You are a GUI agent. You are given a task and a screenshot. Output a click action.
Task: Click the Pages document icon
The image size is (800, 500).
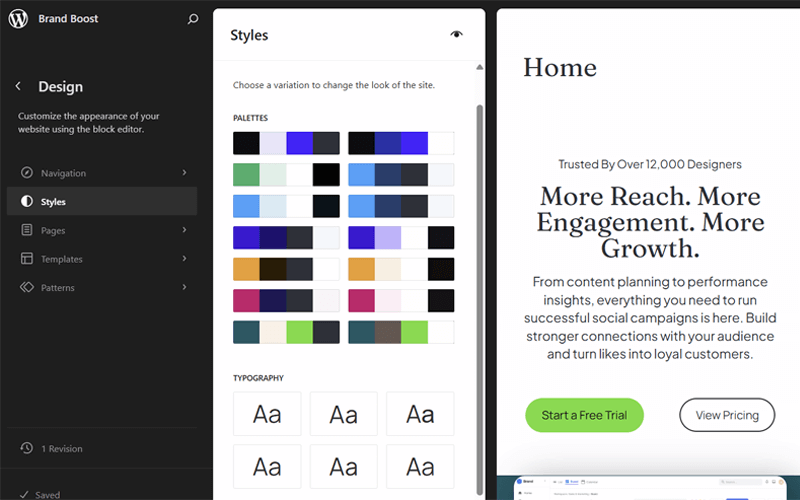(27, 231)
